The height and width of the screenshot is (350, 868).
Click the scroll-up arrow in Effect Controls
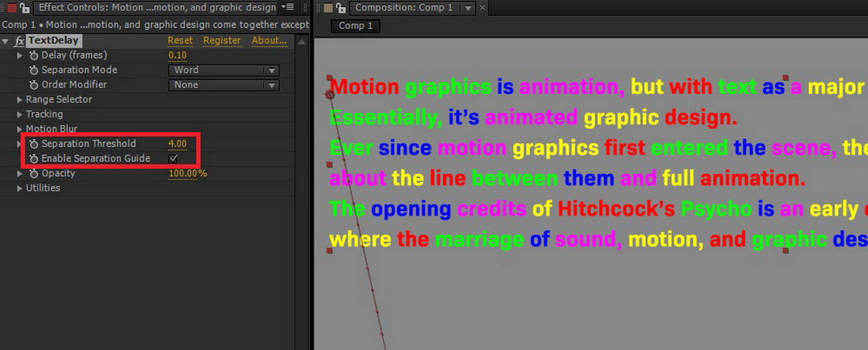coord(301,42)
